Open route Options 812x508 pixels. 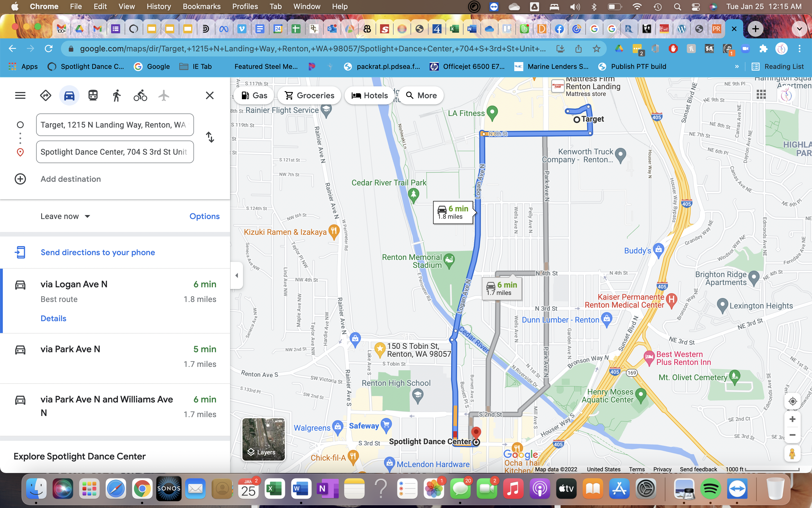(x=204, y=216)
